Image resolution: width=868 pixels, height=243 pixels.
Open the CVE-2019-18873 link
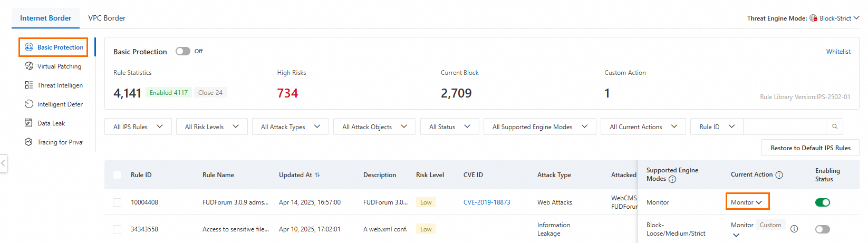tap(487, 202)
